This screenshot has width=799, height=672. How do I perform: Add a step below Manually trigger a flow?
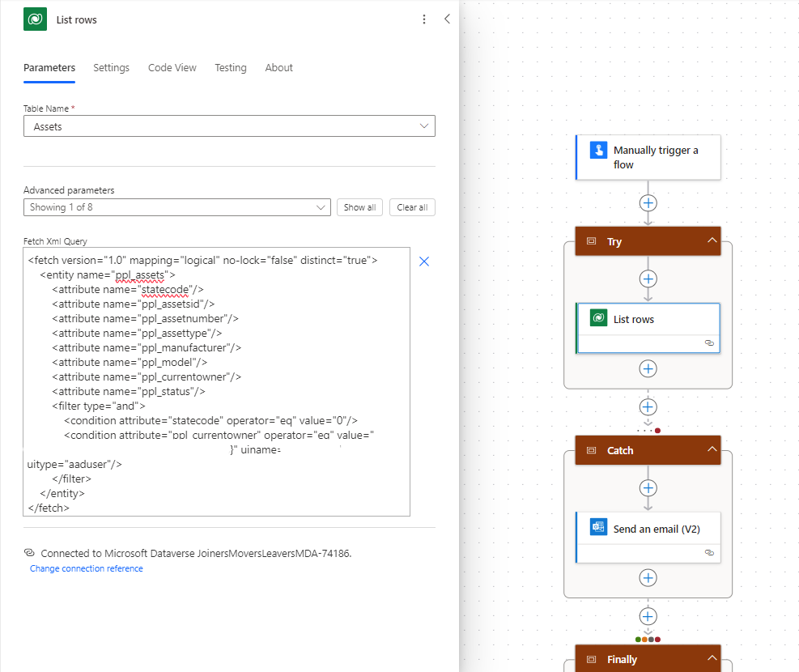coord(648,203)
